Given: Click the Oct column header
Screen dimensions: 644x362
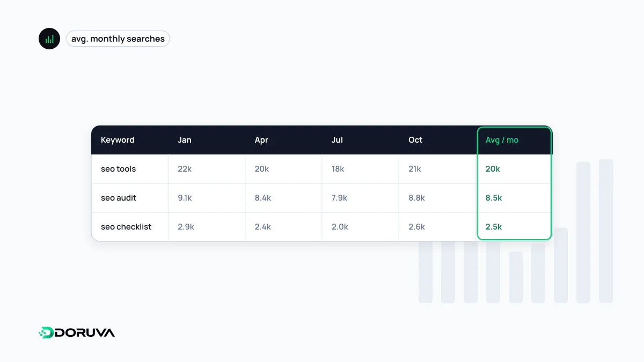Looking at the screenshot, I should point(415,140).
